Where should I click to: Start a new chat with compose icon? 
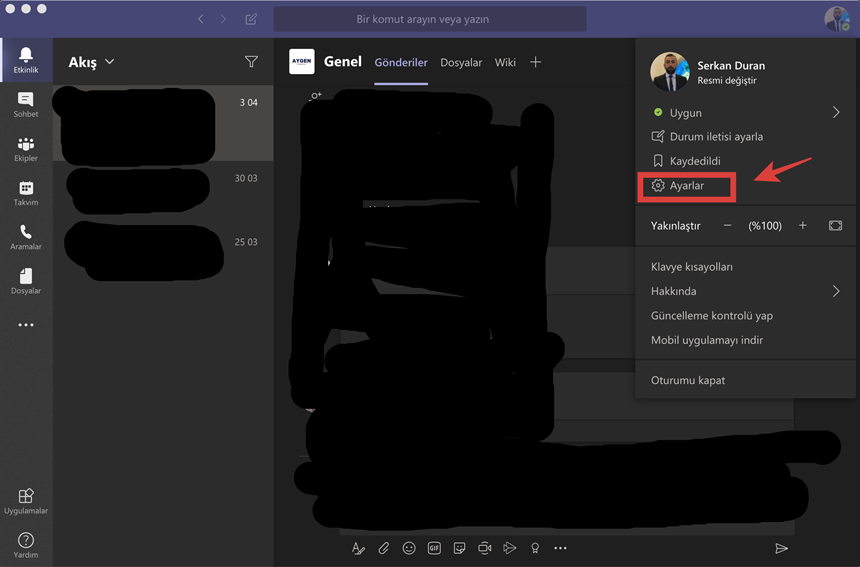251,19
